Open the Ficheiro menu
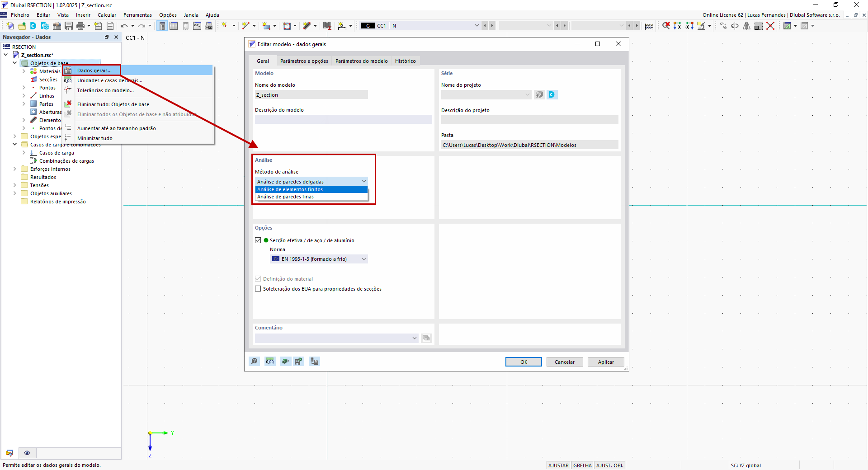 click(20, 15)
